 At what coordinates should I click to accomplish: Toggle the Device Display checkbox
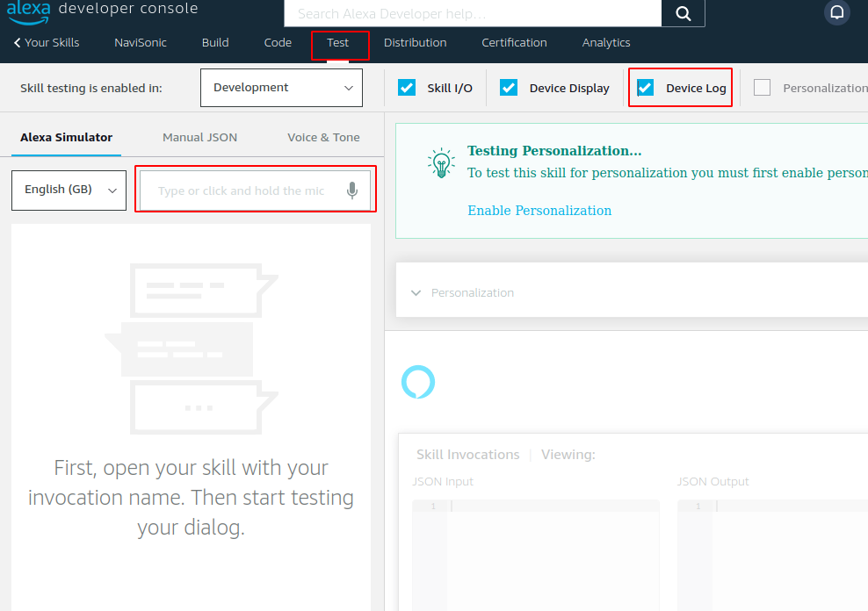click(509, 88)
